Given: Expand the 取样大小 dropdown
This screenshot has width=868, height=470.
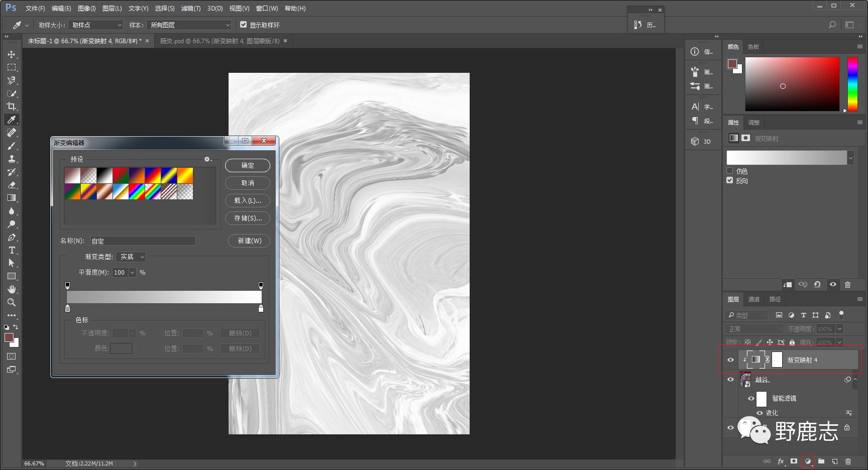Looking at the screenshot, I should coord(96,25).
